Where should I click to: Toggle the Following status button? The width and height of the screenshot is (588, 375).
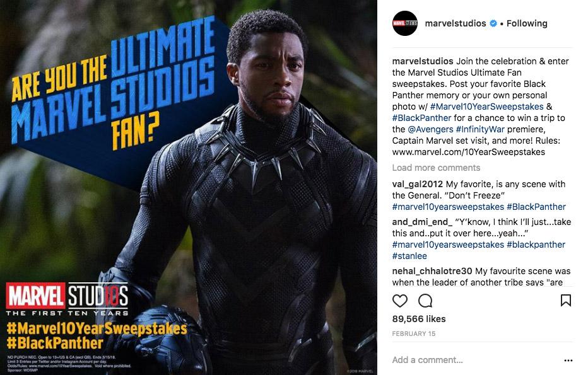(527, 23)
